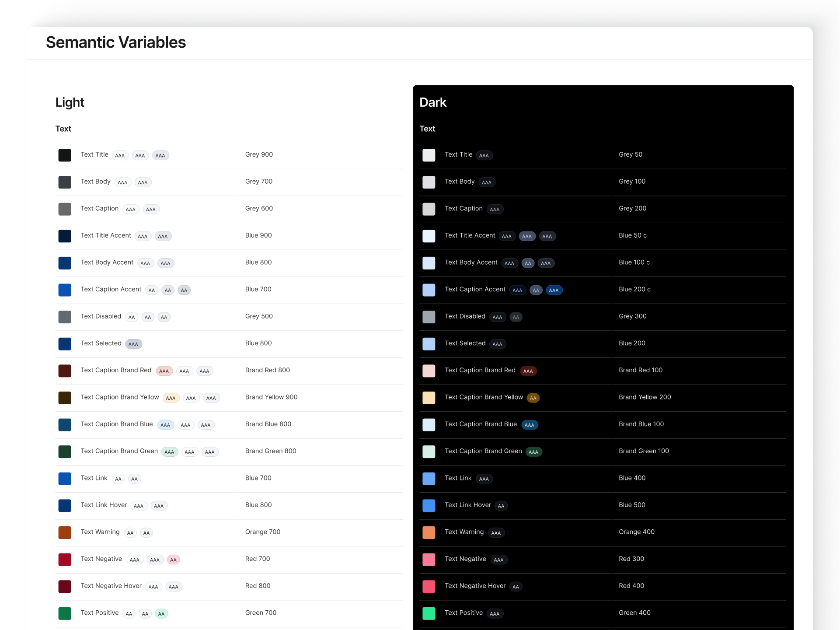Click the Brand Yellow 900 value label

pos(271,397)
